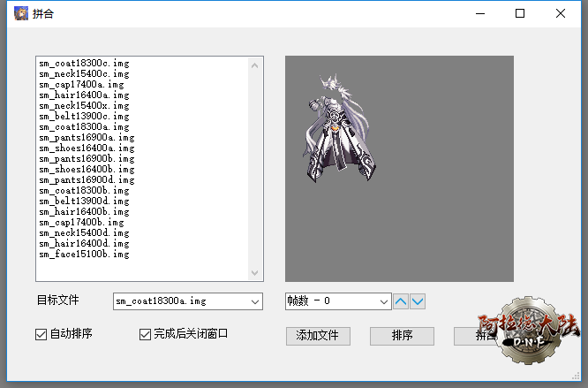
Task: Select sm_shoes16400a.img in the file list
Action: (87, 148)
